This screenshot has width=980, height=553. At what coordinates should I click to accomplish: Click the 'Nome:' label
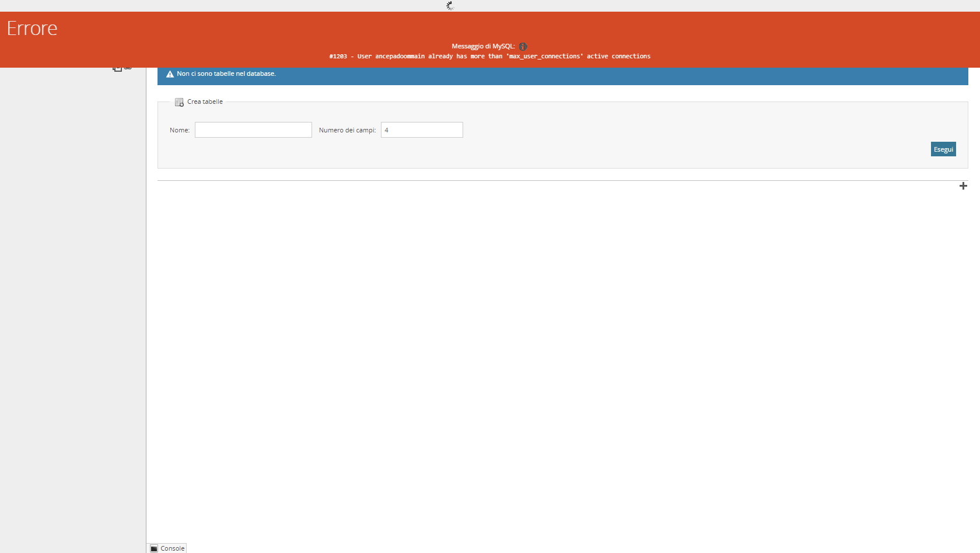[x=180, y=130]
